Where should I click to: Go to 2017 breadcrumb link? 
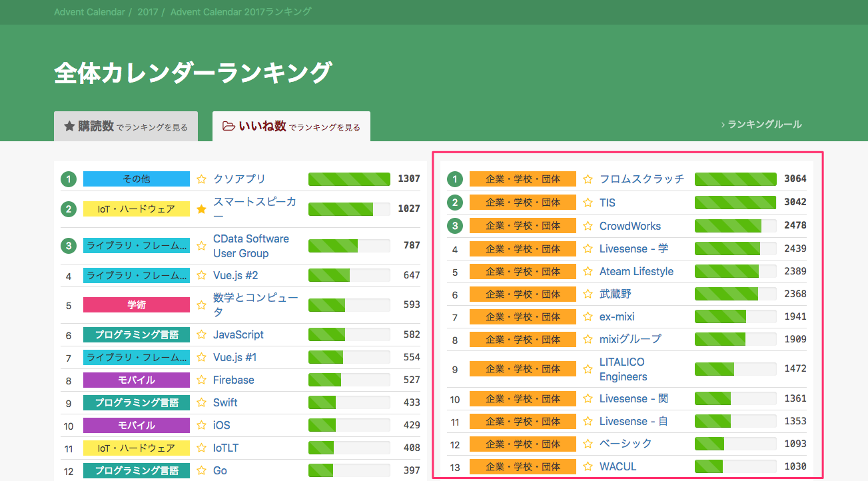[x=148, y=12]
